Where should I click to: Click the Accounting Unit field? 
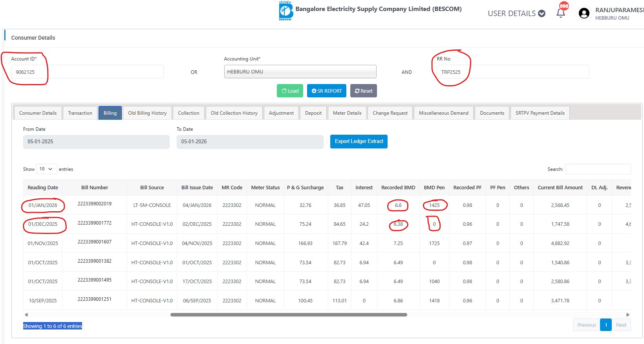pyautogui.click(x=300, y=72)
